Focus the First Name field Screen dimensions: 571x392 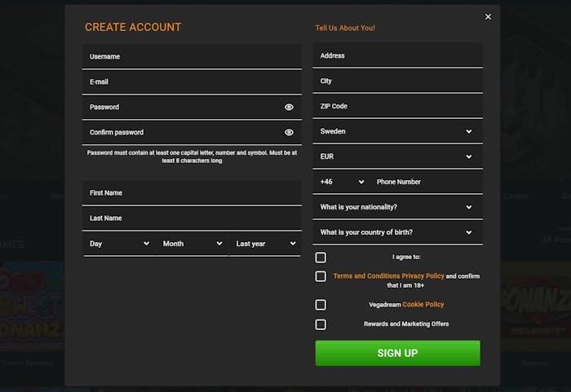click(x=192, y=193)
